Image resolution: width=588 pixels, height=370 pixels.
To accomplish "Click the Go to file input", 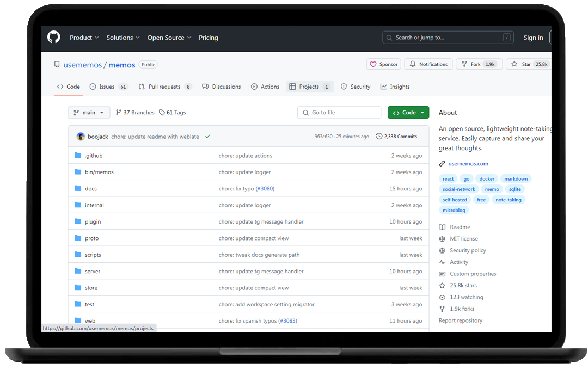I will point(339,113).
